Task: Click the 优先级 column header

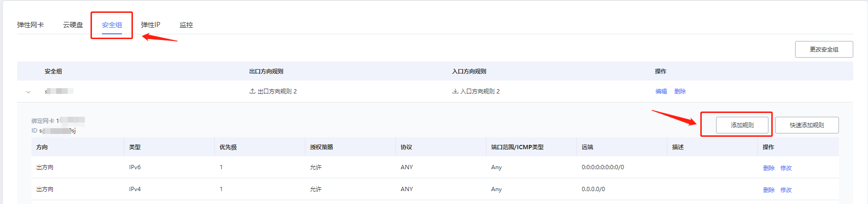Action: pos(228,147)
